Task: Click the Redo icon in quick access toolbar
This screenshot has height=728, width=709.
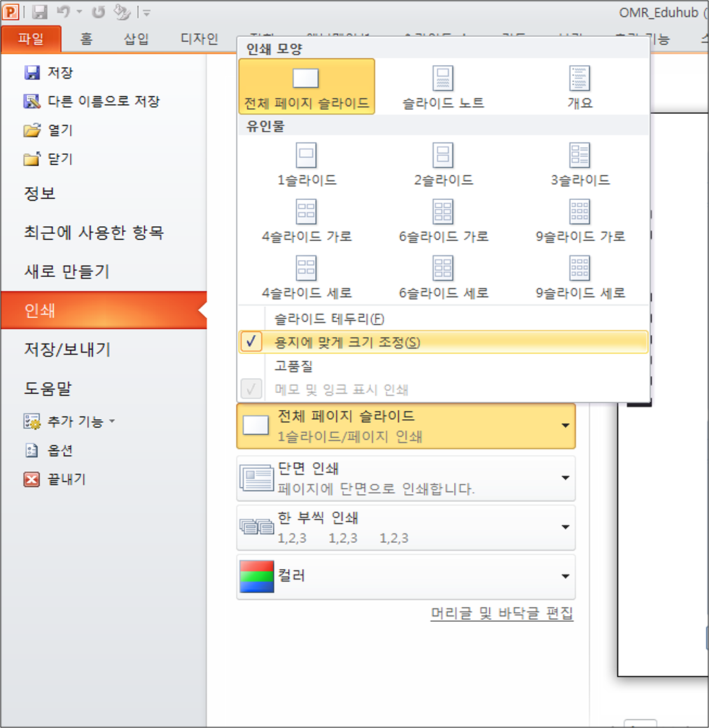Action: 98,12
